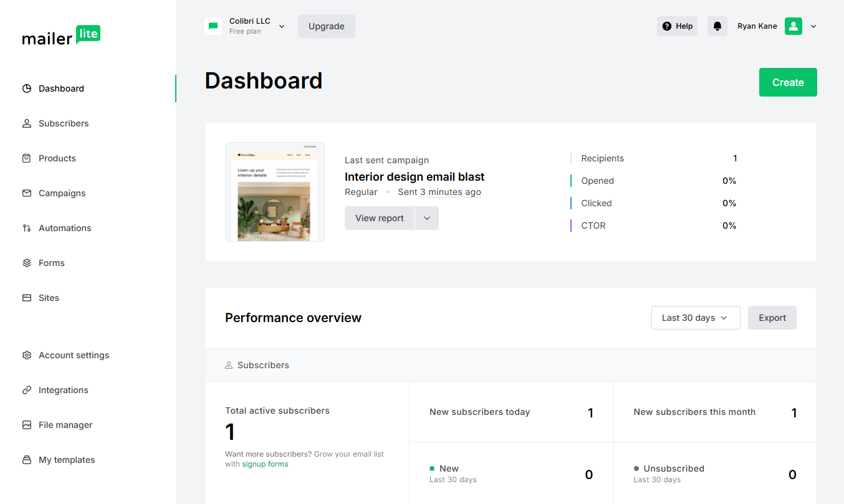Select the Campaigns envelope icon

[27, 193]
